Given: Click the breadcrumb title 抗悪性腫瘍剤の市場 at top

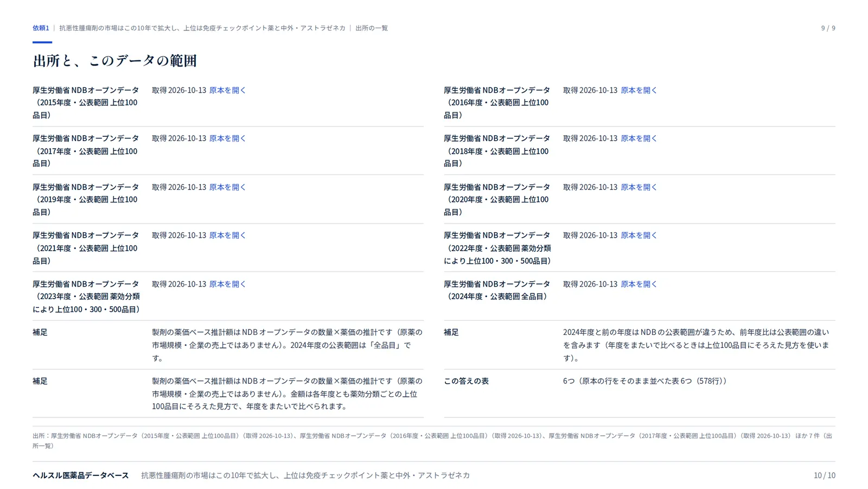Looking at the screenshot, I should pyautogui.click(x=202, y=28).
